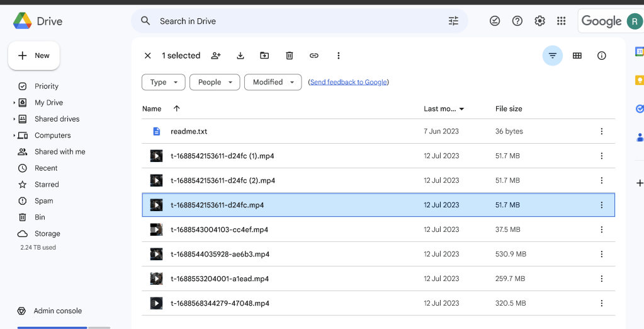Click the plus Get add-ons icon
Image resolution: width=644 pixels, height=329 pixels.
click(640, 183)
